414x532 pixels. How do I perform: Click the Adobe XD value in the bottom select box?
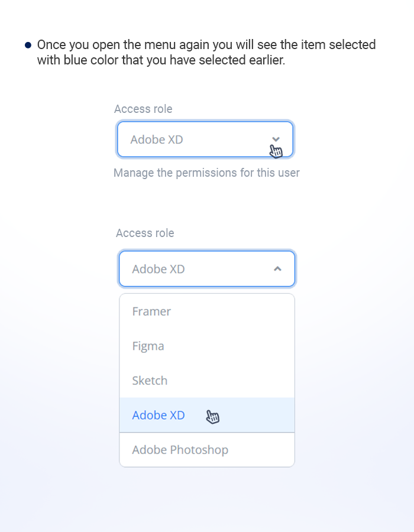tap(158, 268)
